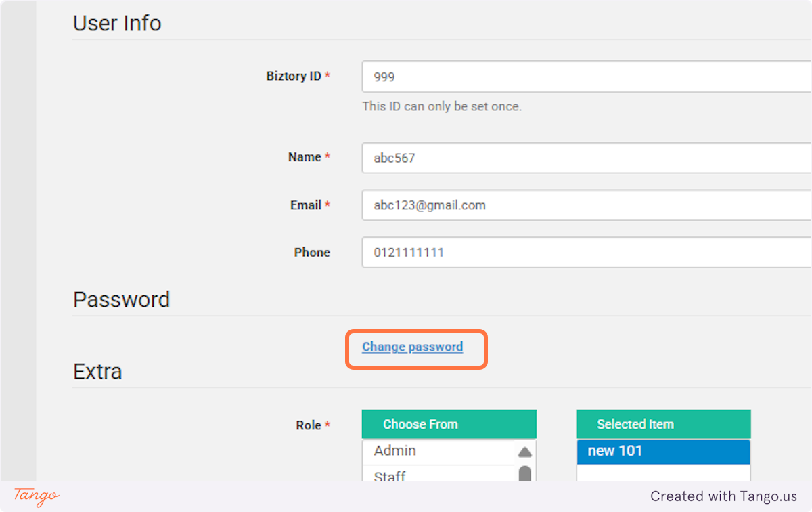812x512 pixels.
Task: Open the Change password link
Action: (413, 347)
